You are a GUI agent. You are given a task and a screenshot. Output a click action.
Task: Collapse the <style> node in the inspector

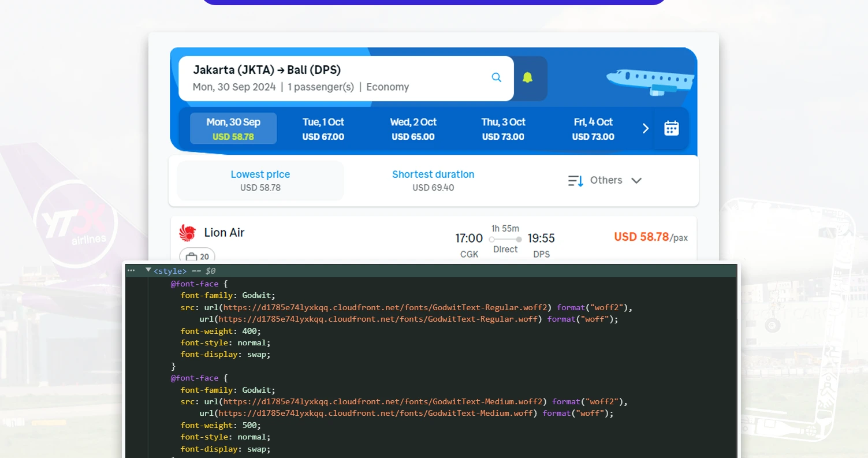click(148, 270)
